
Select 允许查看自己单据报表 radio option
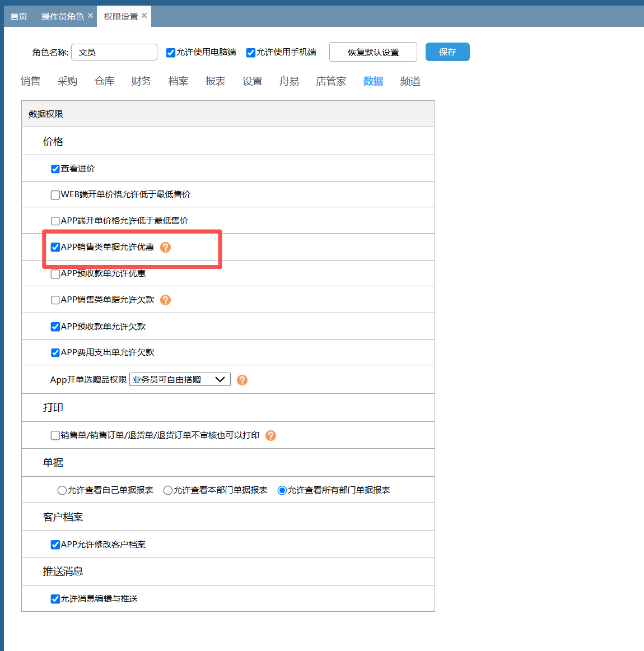coord(62,490)
